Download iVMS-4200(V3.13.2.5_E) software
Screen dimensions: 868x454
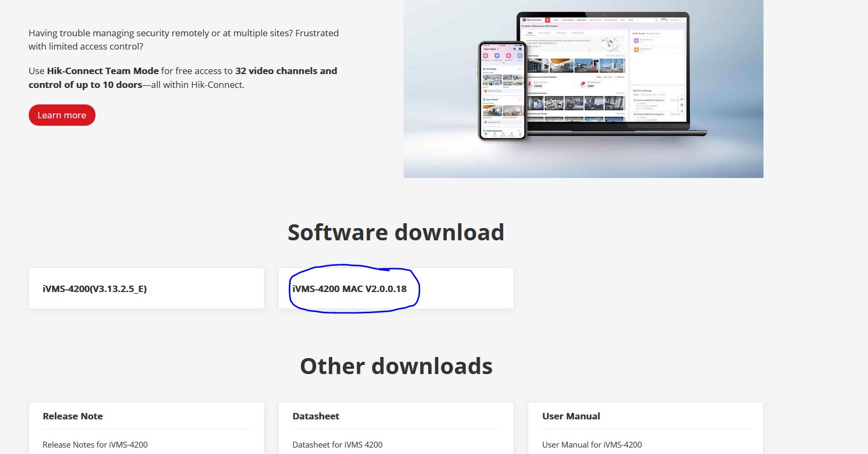94,289
